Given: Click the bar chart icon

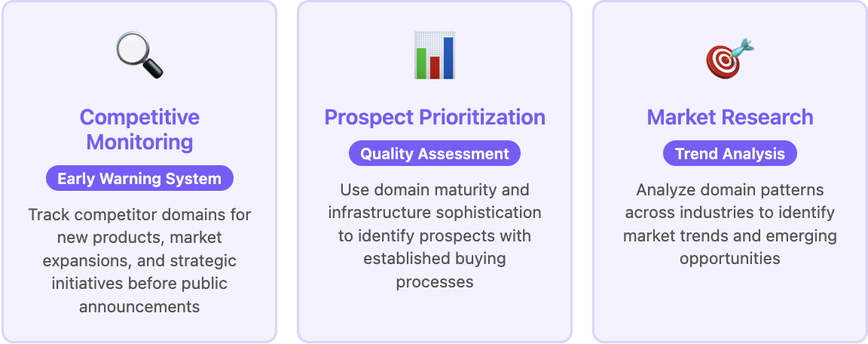Looking at the screenshot, I should 435,55.
